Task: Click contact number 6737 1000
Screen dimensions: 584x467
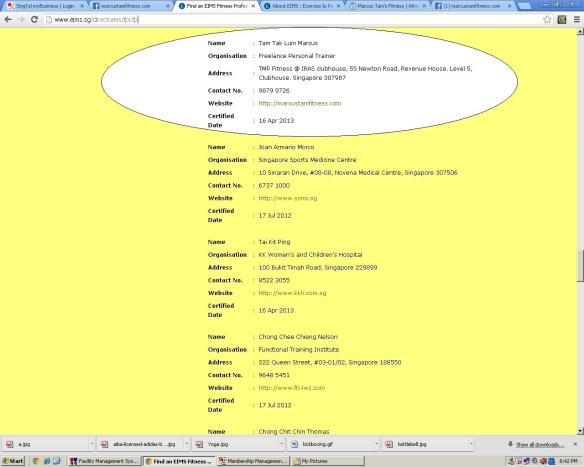Action: coord(274,185)
